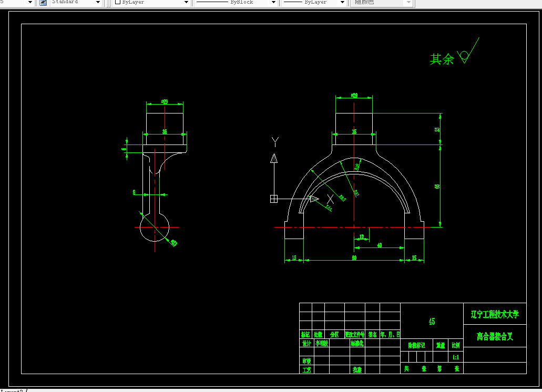Select the 标准化 label in title block
The width and height of the screenshot is (542, 392).
tap(357, 343)
